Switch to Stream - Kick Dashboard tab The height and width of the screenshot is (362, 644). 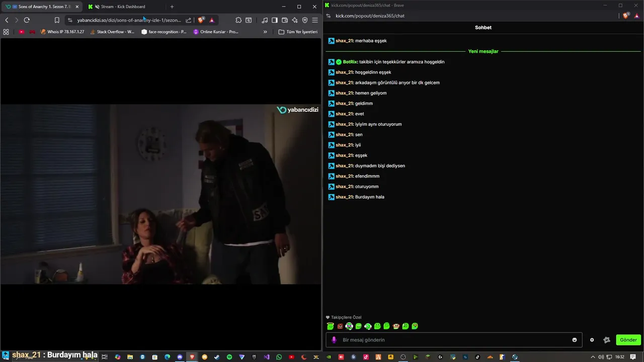coord(123,7)
